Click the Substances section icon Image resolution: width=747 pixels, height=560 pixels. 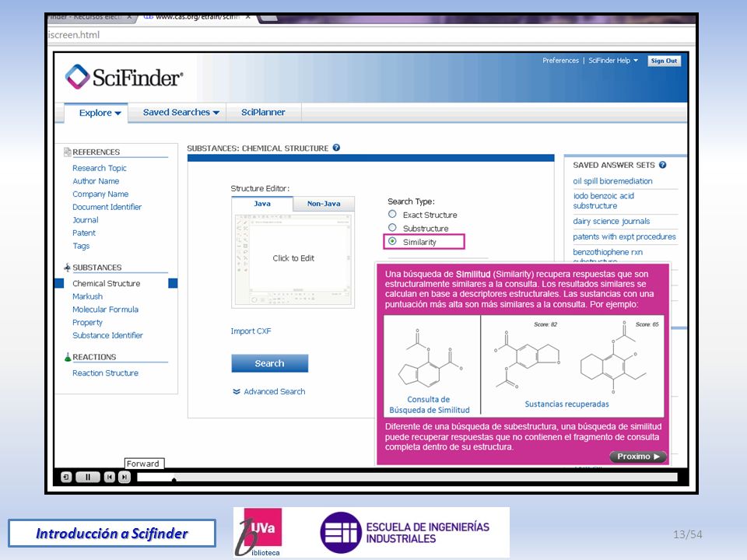(67, 267)
